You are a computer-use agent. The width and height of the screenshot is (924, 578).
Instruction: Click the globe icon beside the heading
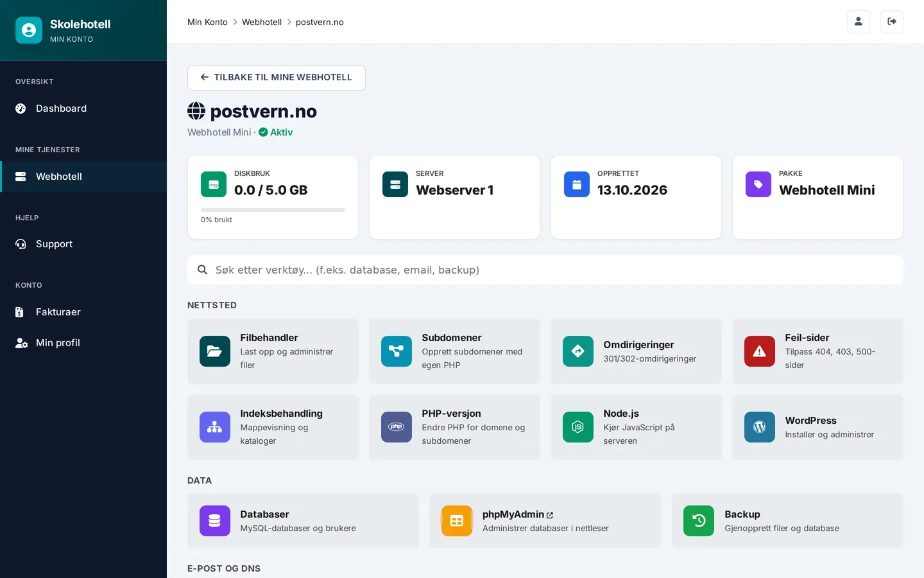pos(196,111)
